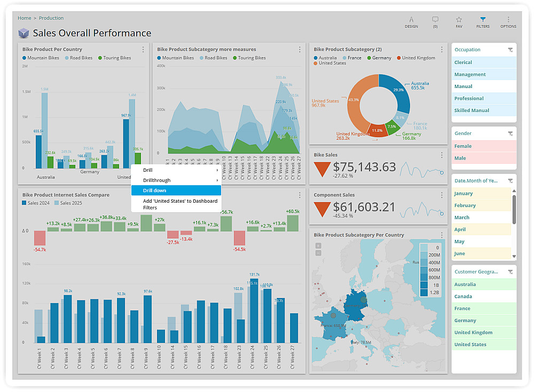Expand the Drillthrough submenu
Screen dimensions: 534x392
[176, 180]
